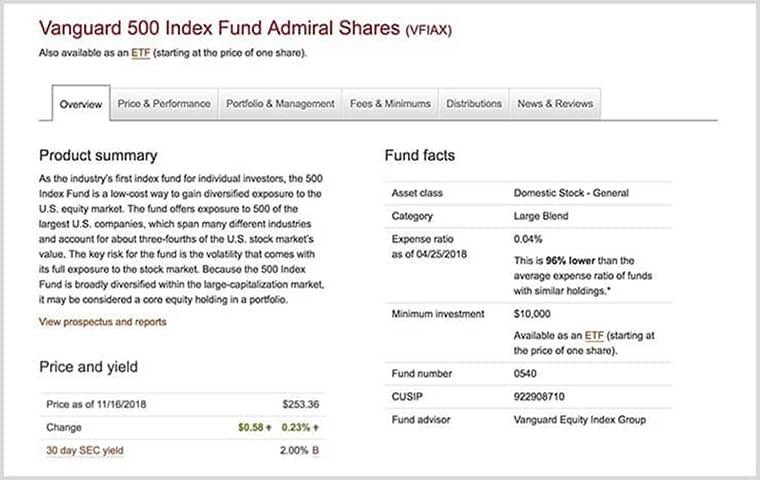
Task: Open Portfolio & Management tab
Action: (x=280, y=104)
